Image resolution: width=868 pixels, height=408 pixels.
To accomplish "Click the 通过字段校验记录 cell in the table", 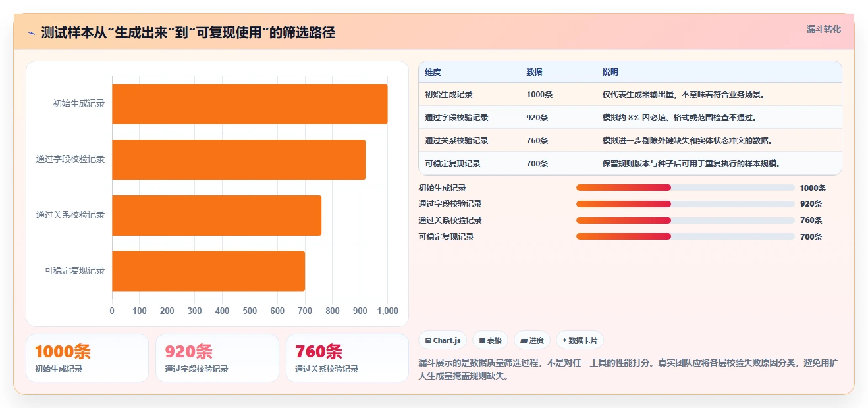I will tap(456, 118).
